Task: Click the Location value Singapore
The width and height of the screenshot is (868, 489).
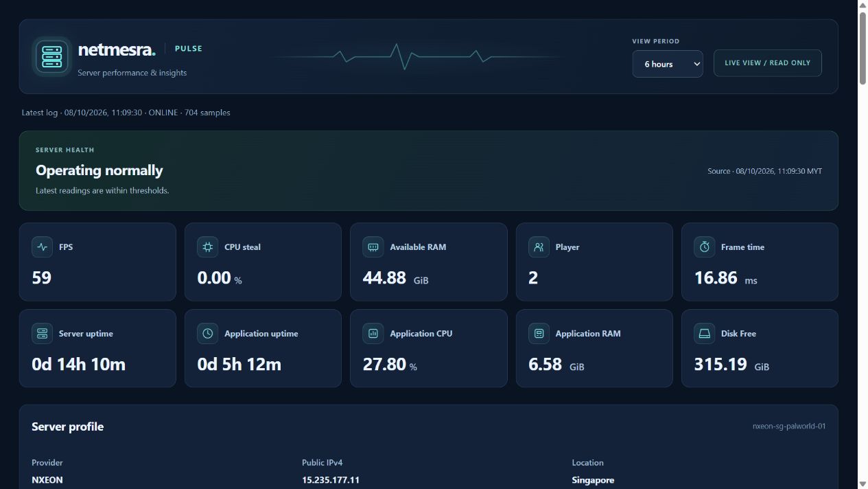Action: (x=593, y=480)
